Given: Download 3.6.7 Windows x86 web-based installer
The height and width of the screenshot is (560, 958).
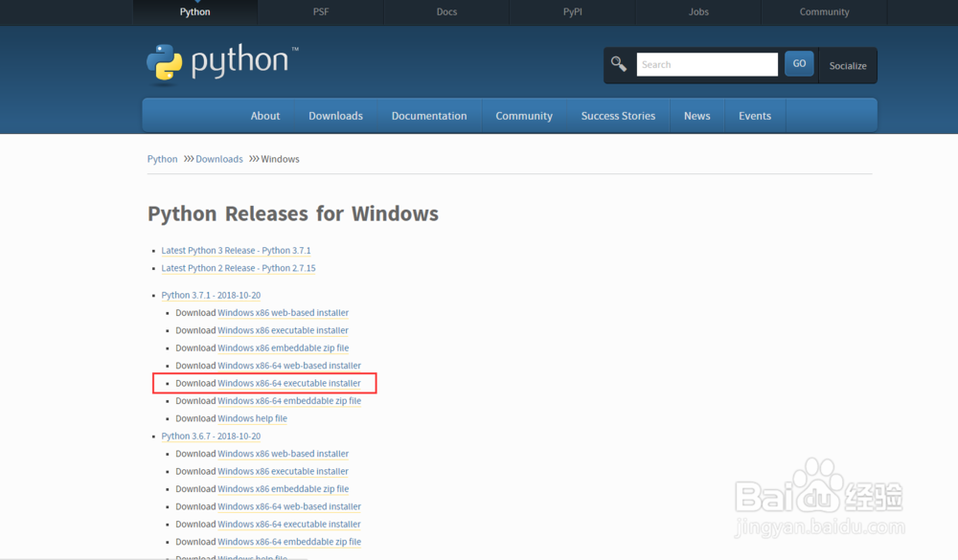Looking at the screenshot, I should [x=283, y=454].
